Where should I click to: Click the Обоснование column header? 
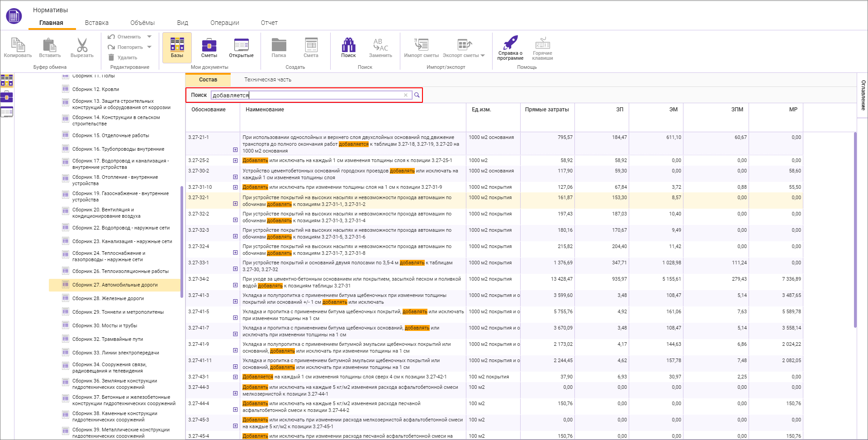[x=209, y=110]
